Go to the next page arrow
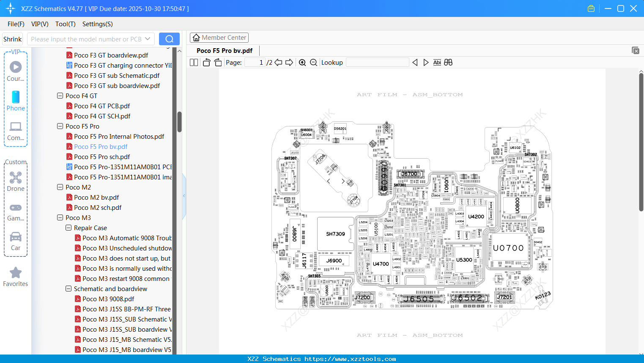 pos(289,63)
